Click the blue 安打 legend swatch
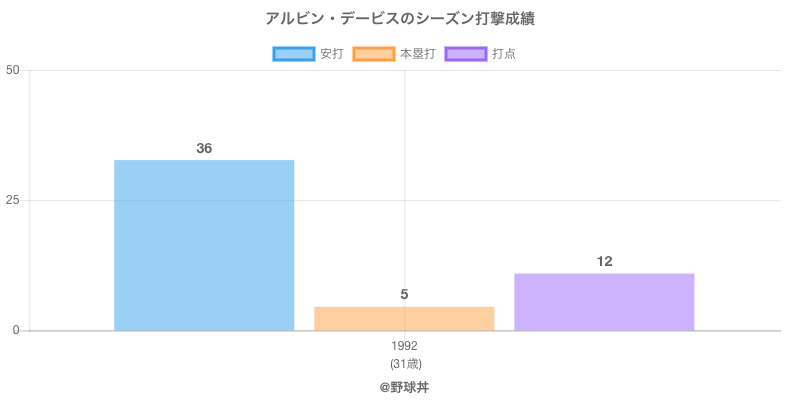Image resolution: width=800 pixels, height=400 pixels. coord(293,54)
